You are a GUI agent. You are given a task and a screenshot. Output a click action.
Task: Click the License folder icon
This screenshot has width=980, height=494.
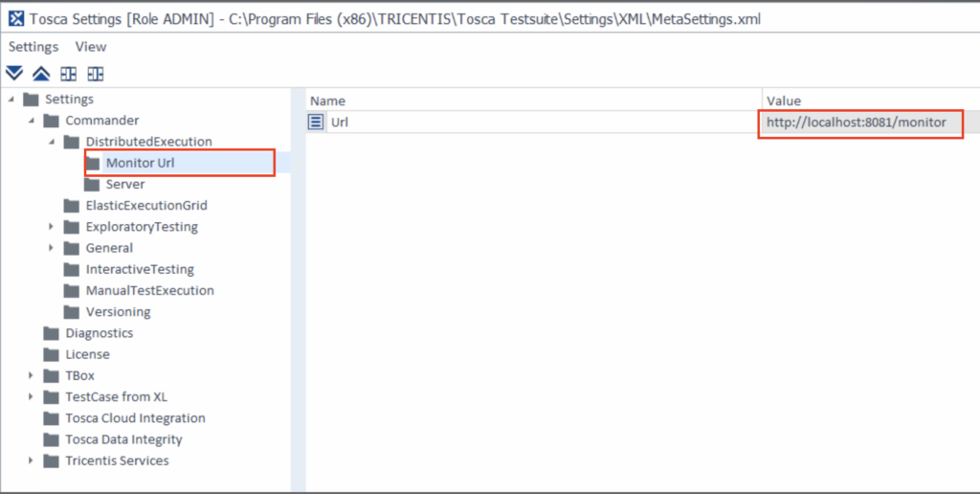pos(52,354)
